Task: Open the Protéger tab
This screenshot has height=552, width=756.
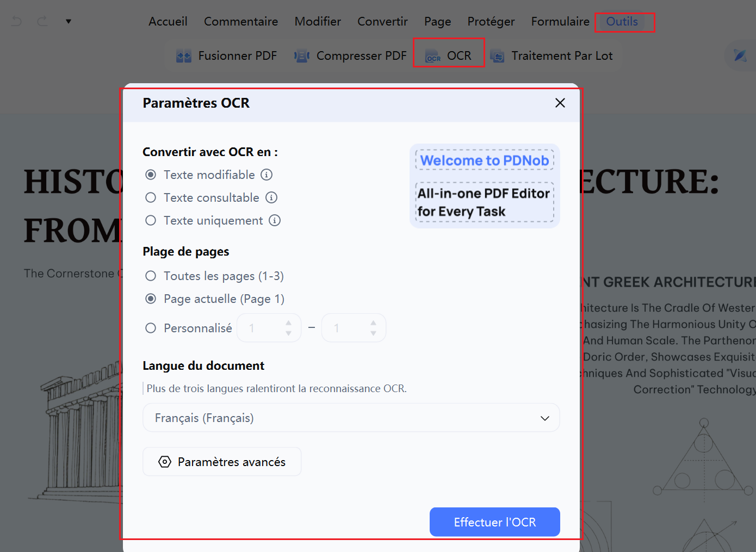Action: click(x=491, y=21)
